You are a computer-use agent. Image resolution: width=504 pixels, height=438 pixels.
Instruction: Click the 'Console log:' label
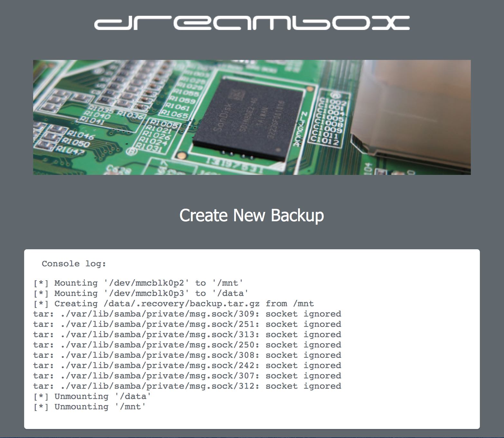pos(74,264)
